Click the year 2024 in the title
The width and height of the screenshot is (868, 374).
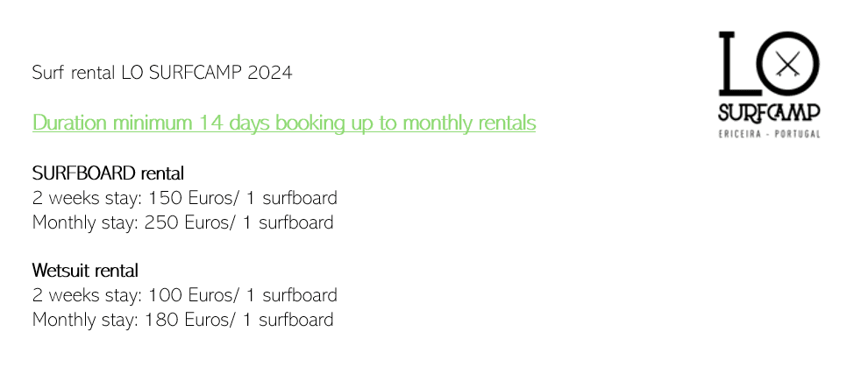(x=269, y=73)
